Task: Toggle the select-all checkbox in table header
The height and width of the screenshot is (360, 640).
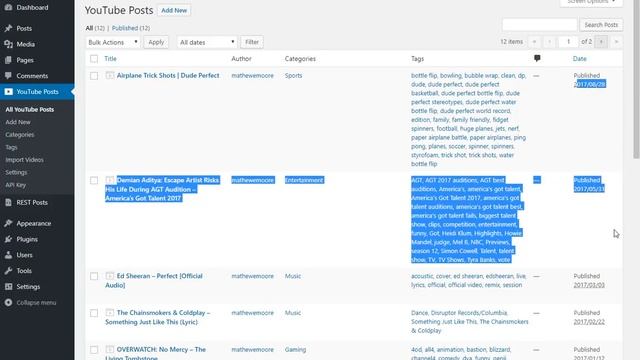Action: point(94,59)
